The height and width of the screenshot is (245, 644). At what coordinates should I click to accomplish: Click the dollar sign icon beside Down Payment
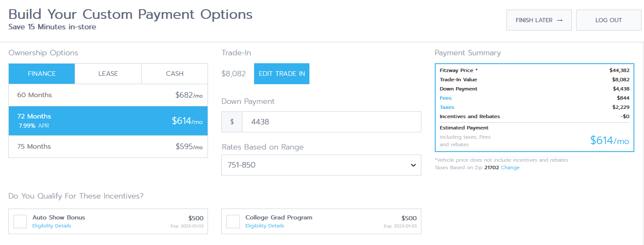(232, 122)
